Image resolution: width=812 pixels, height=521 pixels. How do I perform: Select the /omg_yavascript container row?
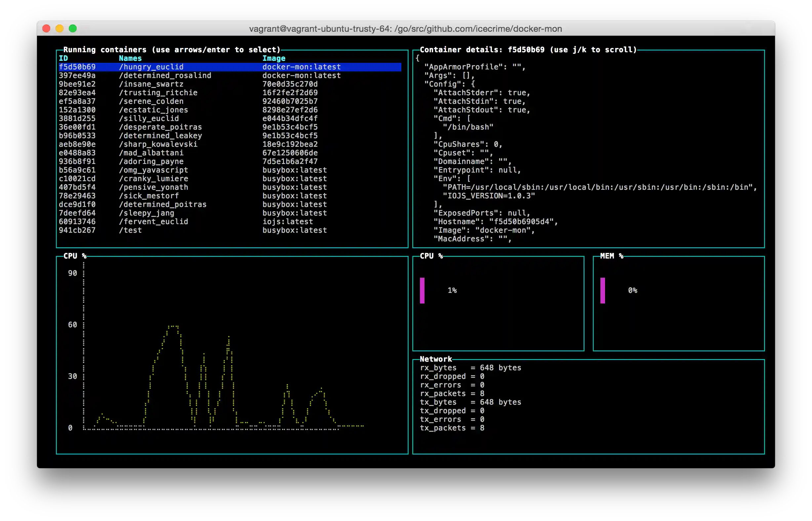153,170
